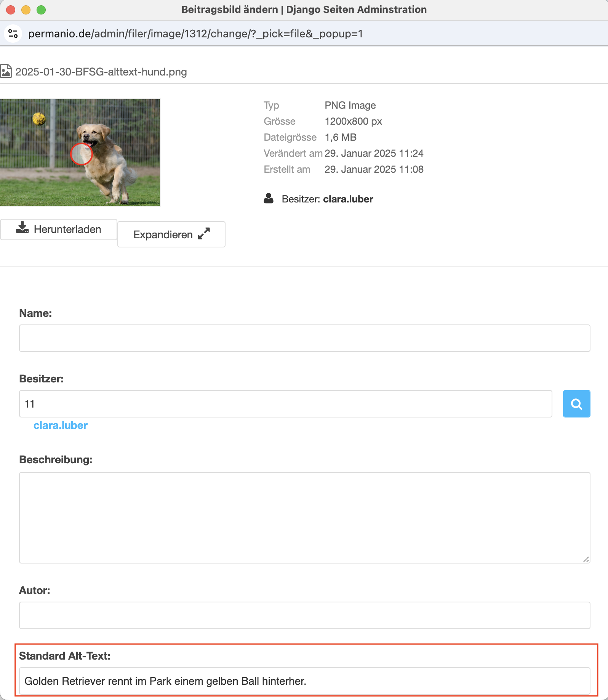Viewport: 608px width, 700px height.
Task: Click the green window zoom button
Action: point(41,10)
